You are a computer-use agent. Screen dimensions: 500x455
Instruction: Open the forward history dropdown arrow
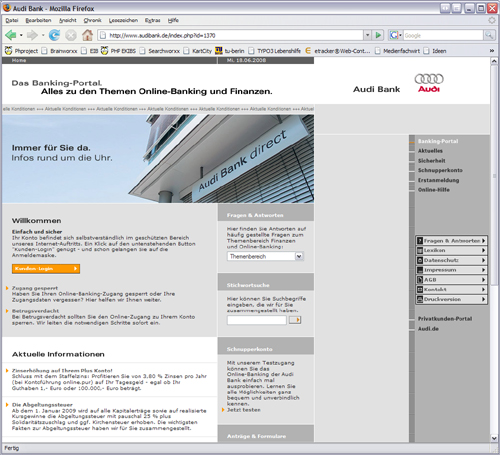point(43,35)
